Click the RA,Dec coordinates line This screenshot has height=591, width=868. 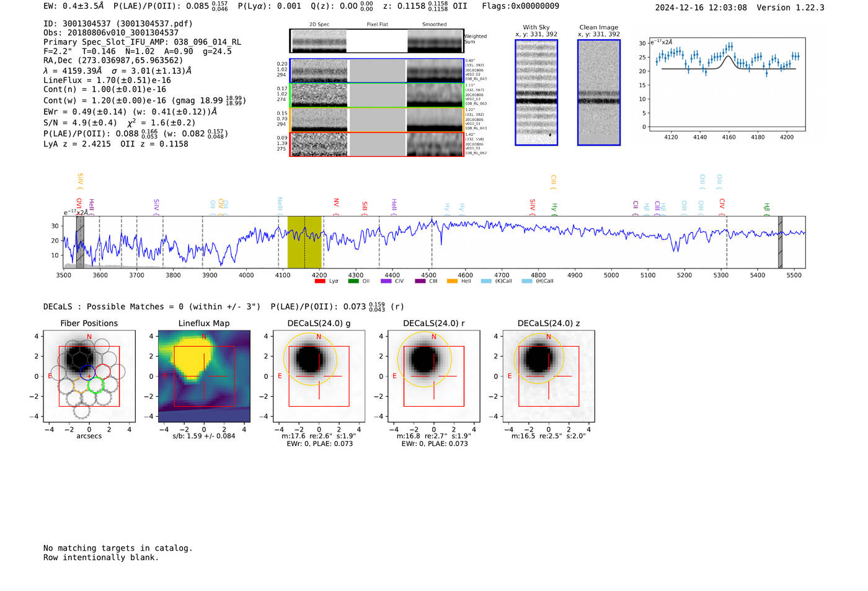pyautogui.click(x=113, y=61)
